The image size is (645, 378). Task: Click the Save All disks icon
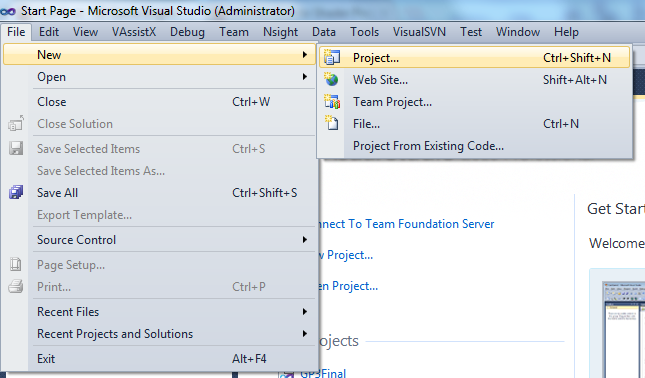(x=16, y=192)
